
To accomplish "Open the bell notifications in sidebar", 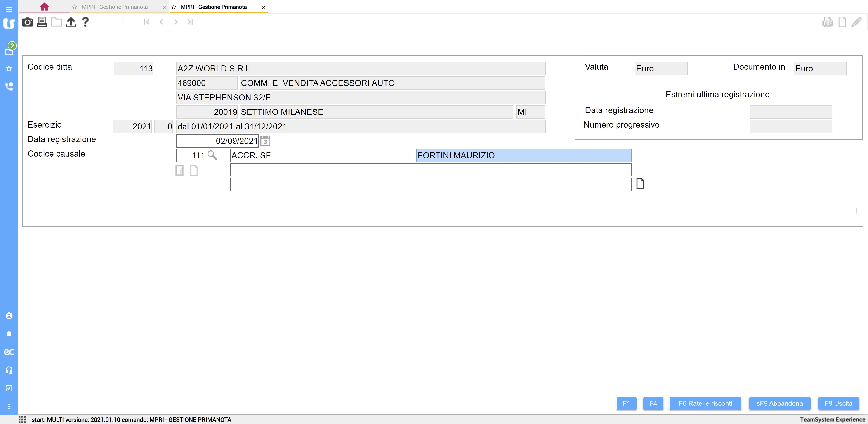I will pos(9,334).
